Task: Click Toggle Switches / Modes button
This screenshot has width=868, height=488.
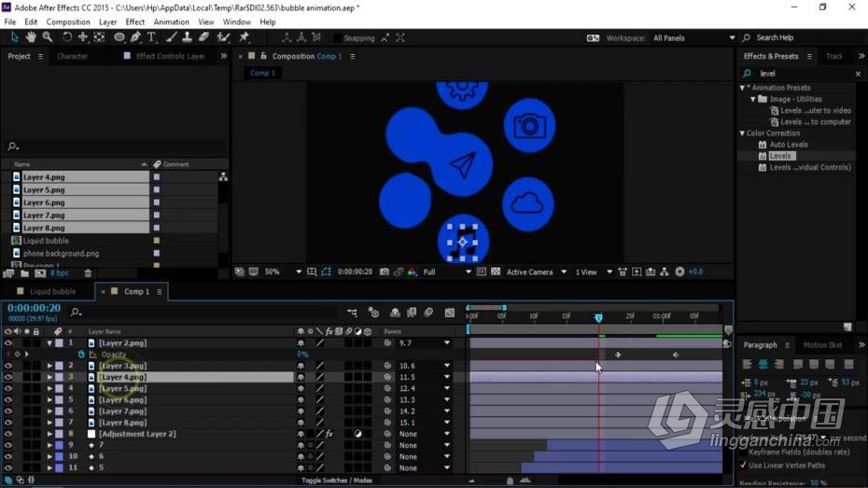Action: pyautogui.click(x=337, y=481)
